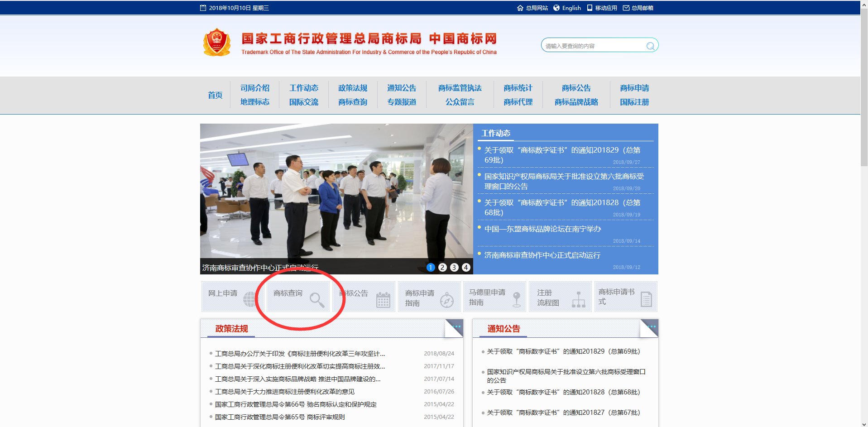Jump to carousel slide 3

pyautogui.click(x=454, y=267)
